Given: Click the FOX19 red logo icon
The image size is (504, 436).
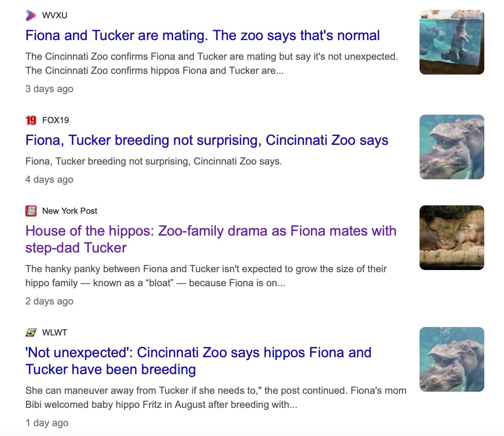Looking at the screenshot, I should (x=31, y=120).
